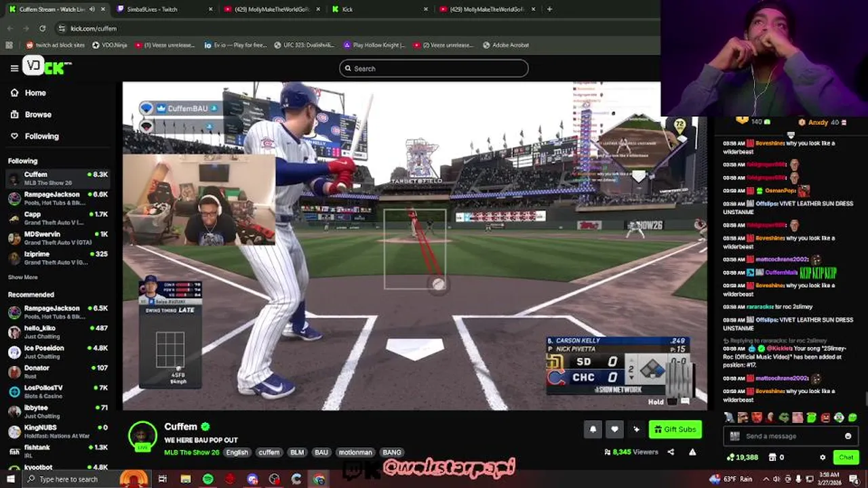This screenshot has width=868, height=488.
Task: Open chat settings gear icon
Action: click(x=823, y=457)
